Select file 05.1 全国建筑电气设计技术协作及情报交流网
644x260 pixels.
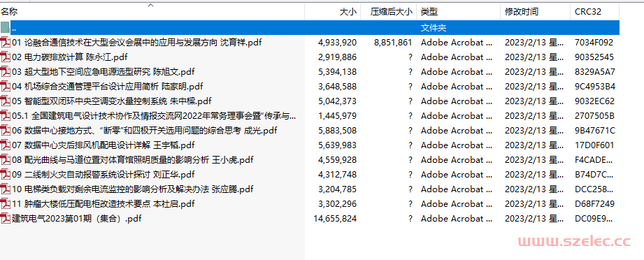click(x=154, y=116)
